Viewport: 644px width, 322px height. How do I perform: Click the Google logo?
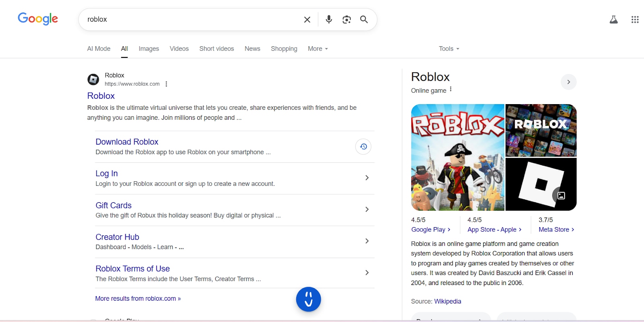pos(38,19)
